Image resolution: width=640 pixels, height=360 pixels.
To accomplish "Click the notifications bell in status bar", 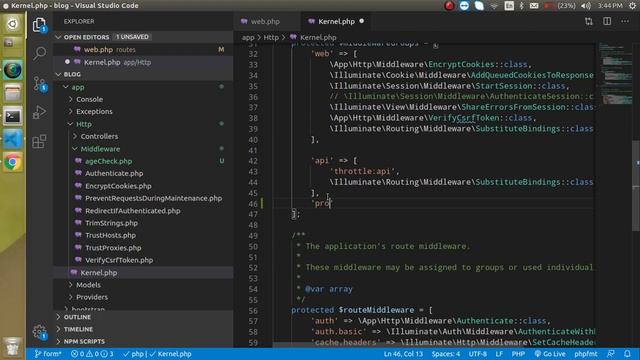I will point(627,354).
